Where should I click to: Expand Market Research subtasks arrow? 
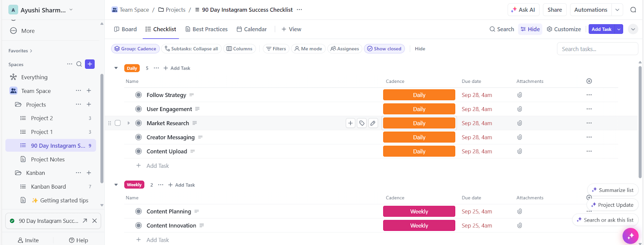(129, 123)
